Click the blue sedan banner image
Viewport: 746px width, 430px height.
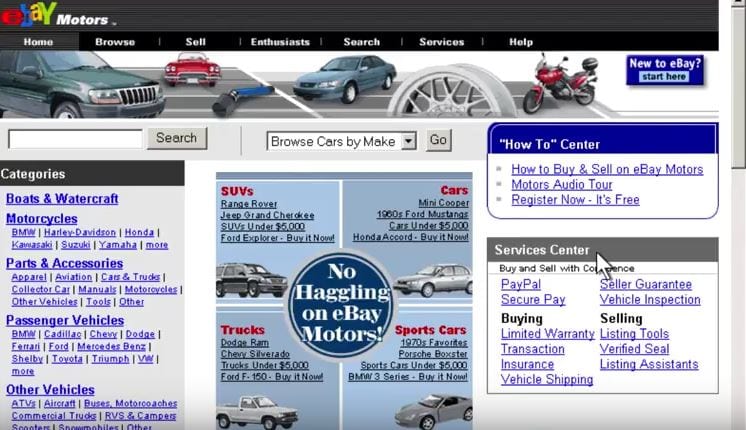coord(344,78)
